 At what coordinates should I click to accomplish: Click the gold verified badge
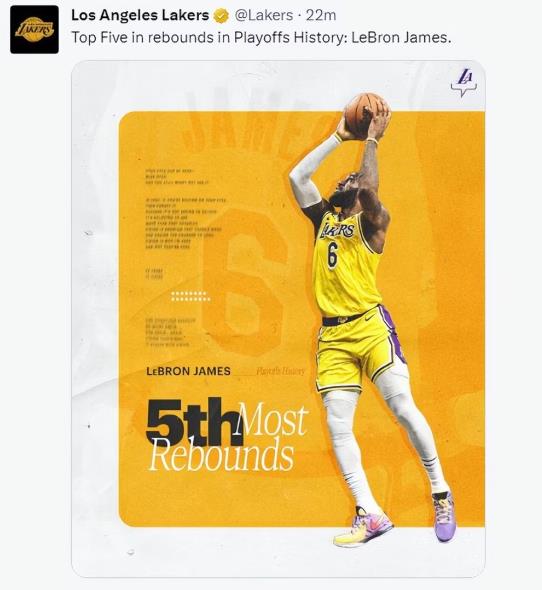coord(221,16)
